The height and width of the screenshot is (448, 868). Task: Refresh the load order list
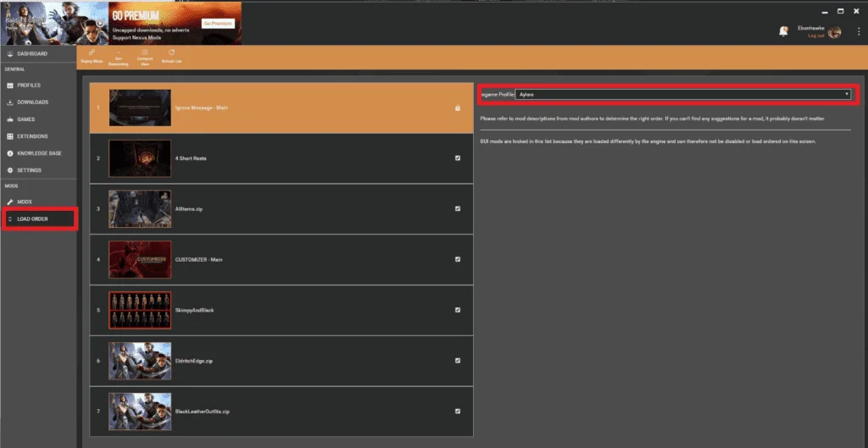[172, 56]
